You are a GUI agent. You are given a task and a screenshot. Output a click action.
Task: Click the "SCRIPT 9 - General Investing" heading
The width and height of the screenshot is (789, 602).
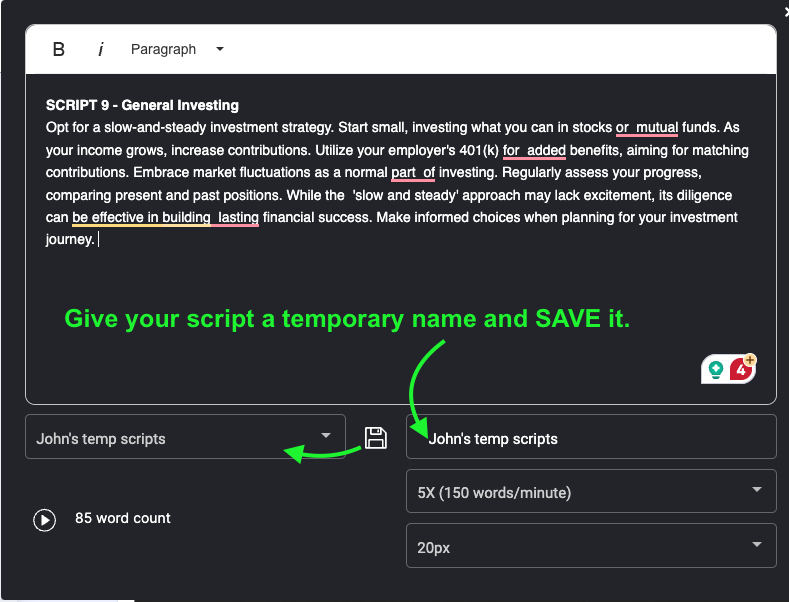coord(142,105)
